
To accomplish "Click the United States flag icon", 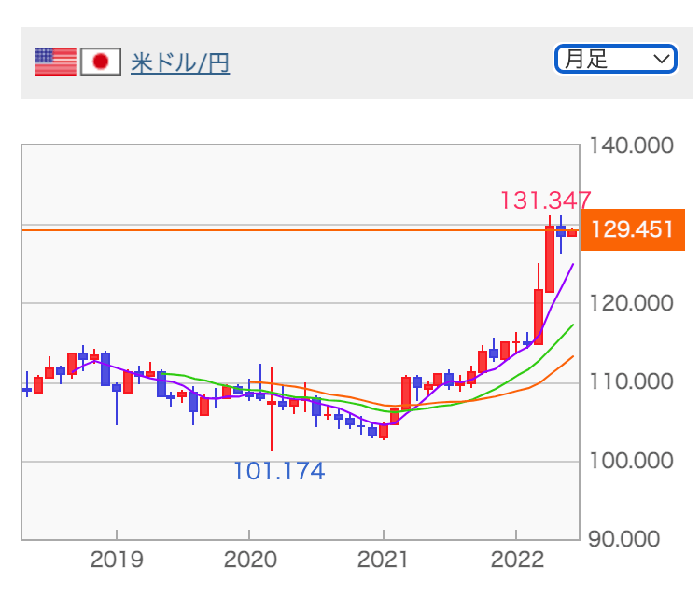I will coord(56,62).
